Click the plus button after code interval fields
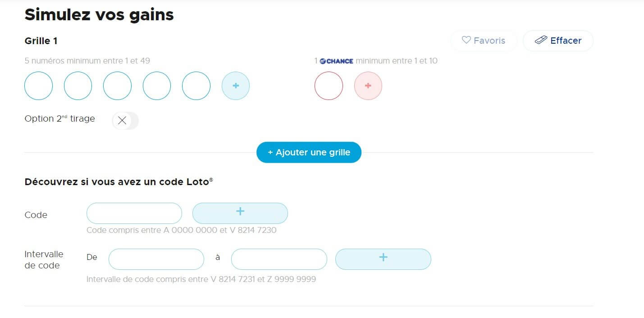This screenshot has width=644, height=318. point(383,259)
